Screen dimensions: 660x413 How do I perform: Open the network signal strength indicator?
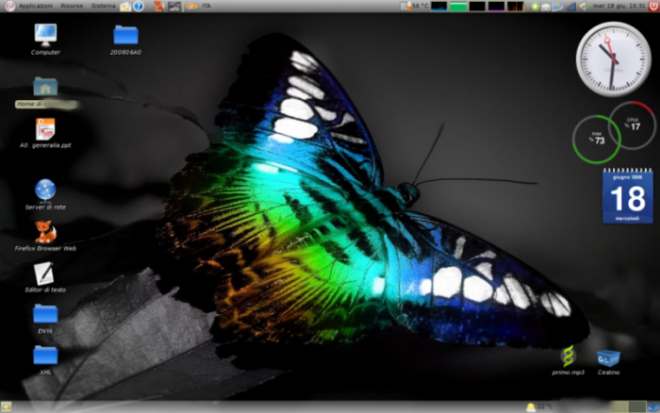click(571, 6)
